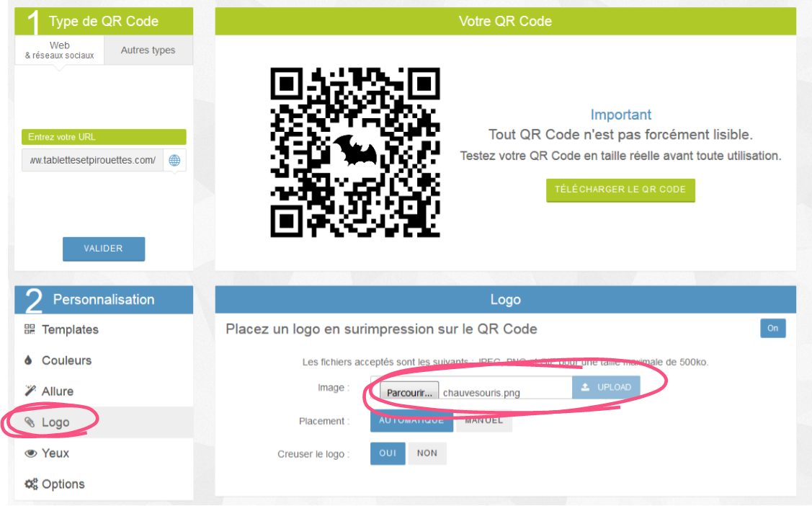Click the Couleurs droplet icon

pos(29,360)
